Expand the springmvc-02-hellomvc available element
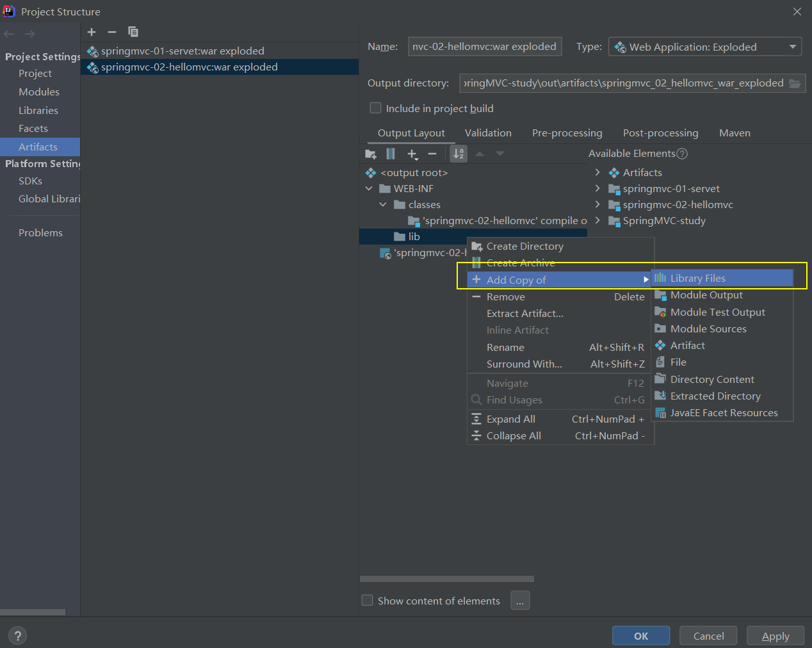 tap(597, 204)
